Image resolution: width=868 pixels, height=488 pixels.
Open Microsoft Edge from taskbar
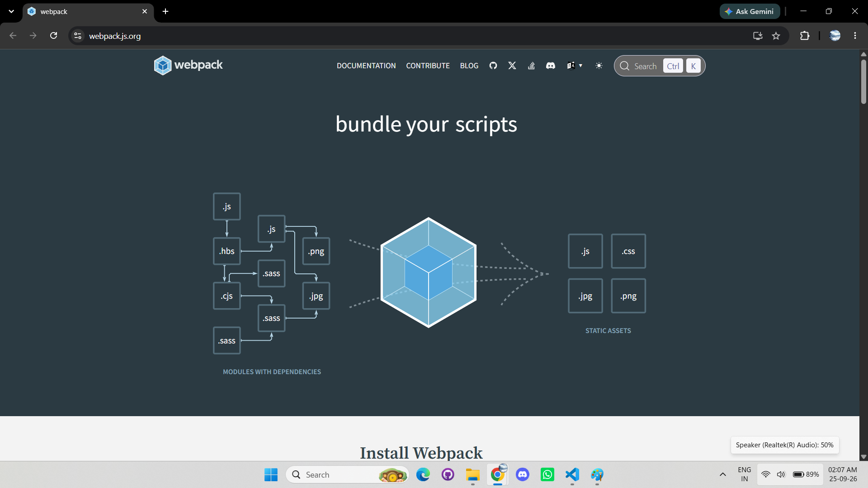click(x=423, y=474)
